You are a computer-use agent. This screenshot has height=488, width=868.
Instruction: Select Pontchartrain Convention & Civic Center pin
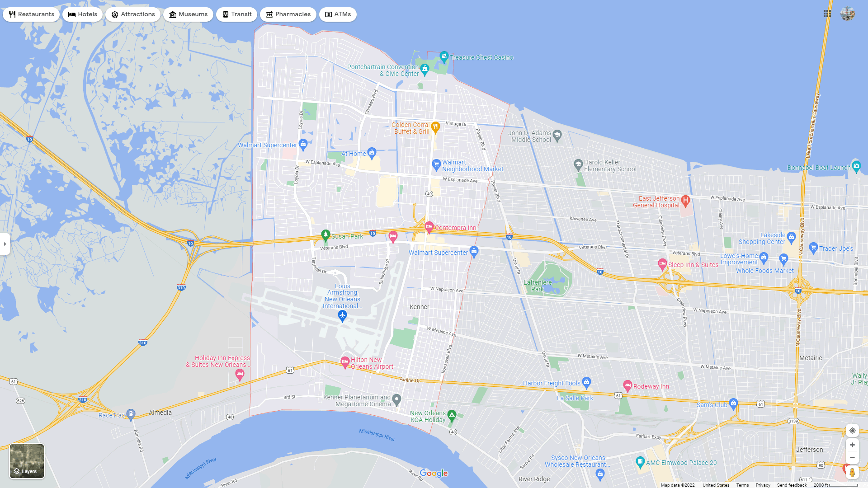click(425, 69)
